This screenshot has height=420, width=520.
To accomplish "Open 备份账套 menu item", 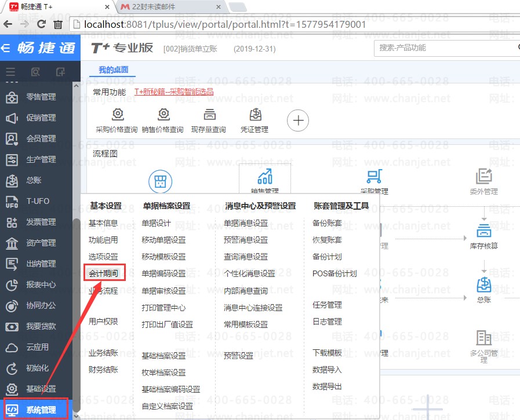I will click(x=327, y=223).
